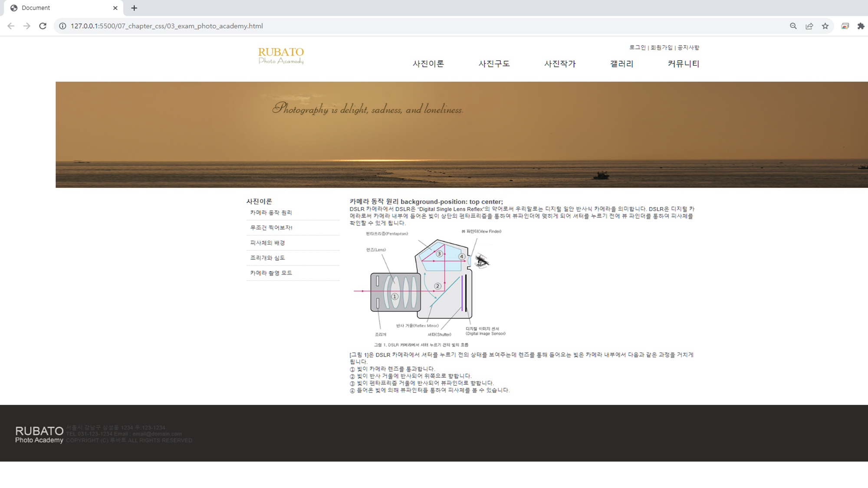The width and height of the screenshot is (868, 488).
Task: Click the 회원가입 link
Action: click(x=661, y=47)
